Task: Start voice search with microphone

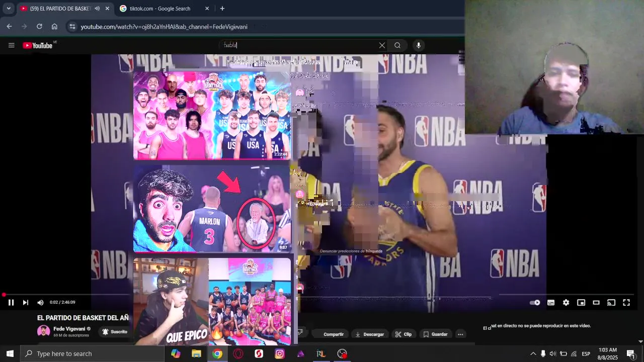Action: pyautogui.click(x=418, y=45)
